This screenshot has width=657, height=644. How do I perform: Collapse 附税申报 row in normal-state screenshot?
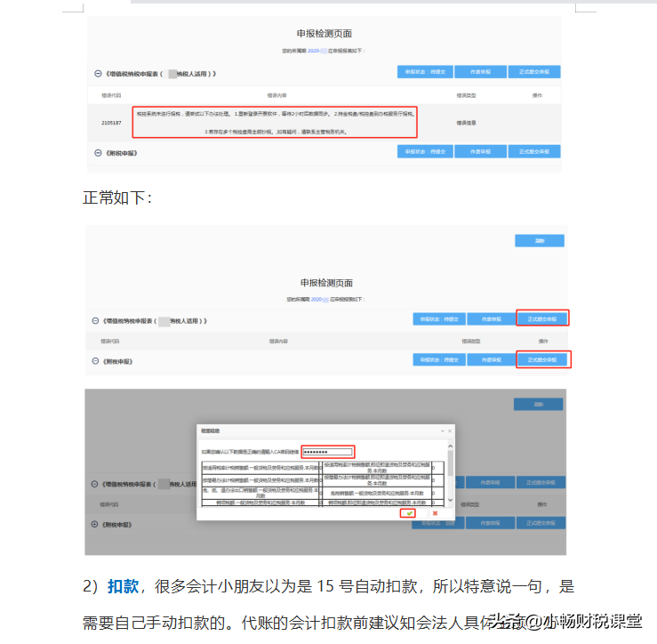point(95,361)
